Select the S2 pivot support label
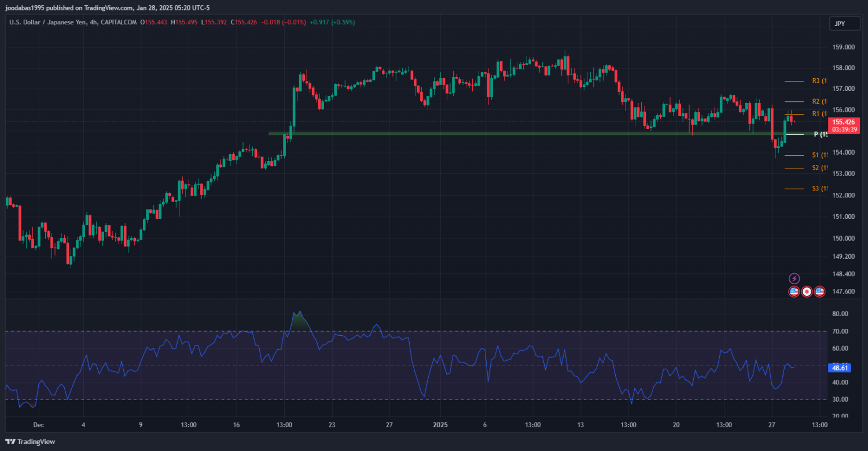The image size is (868, 451). click(819, 168)
